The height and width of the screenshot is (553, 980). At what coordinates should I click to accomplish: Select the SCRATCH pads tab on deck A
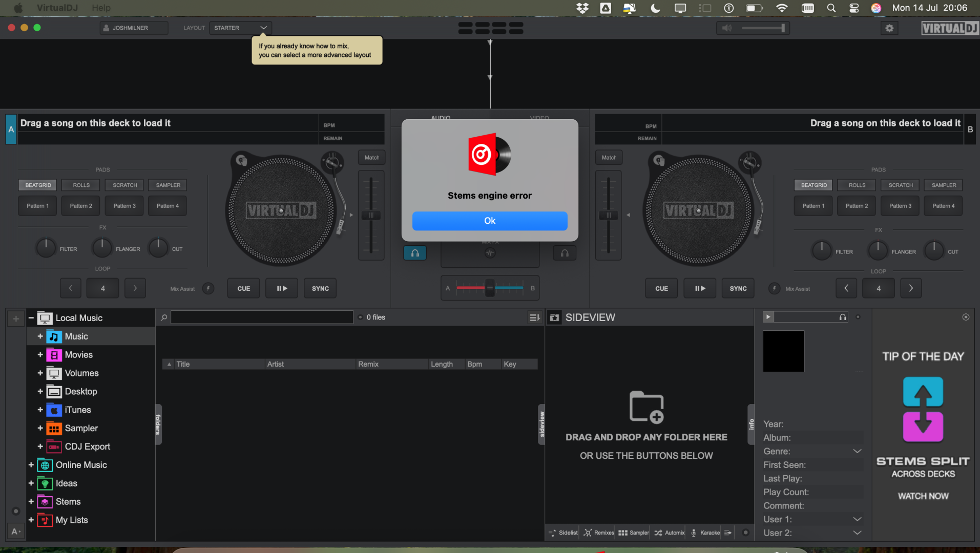[x=124, y=185]
